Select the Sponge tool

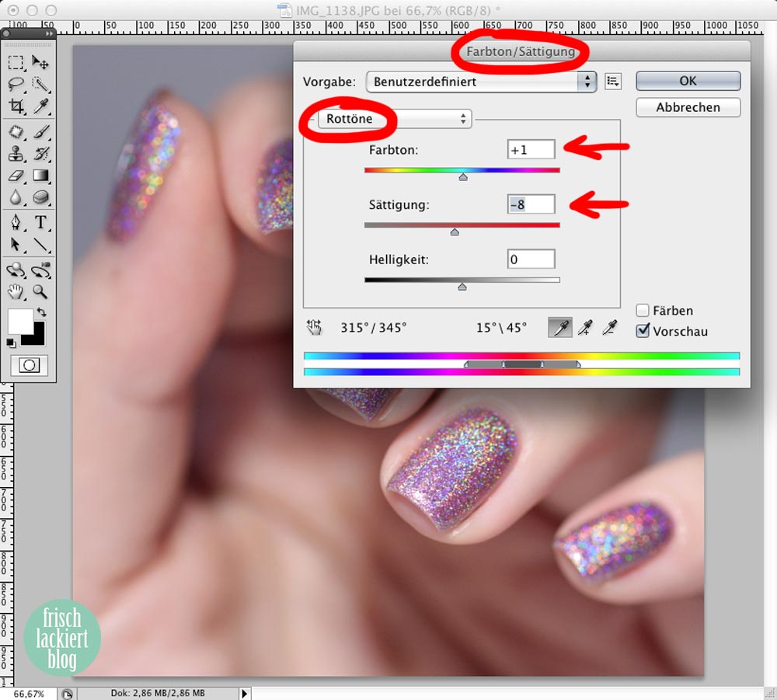click(40, 197)
